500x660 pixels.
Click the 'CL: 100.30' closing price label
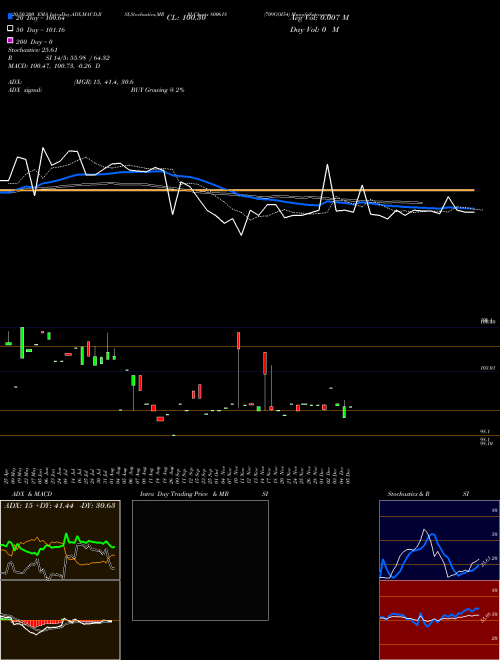click(186, 18)
